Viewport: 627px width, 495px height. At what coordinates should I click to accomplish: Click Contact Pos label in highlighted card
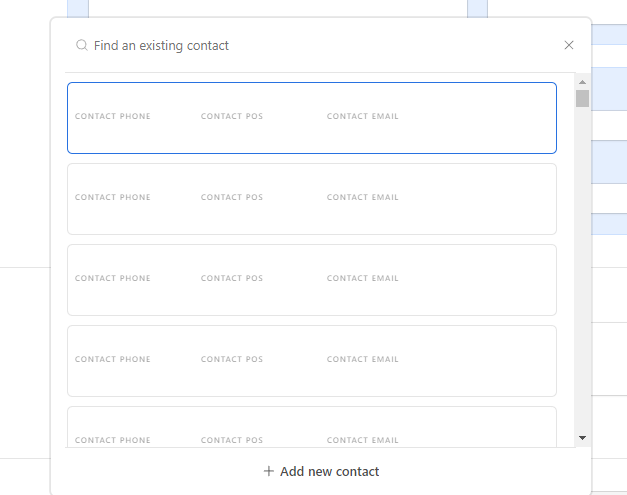pyautogui.click(x=232, y=116)
